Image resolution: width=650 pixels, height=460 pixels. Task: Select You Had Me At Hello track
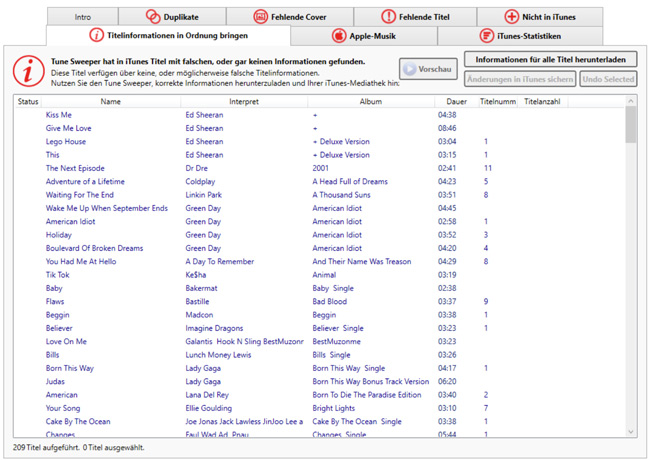click(x=81, y=261)
